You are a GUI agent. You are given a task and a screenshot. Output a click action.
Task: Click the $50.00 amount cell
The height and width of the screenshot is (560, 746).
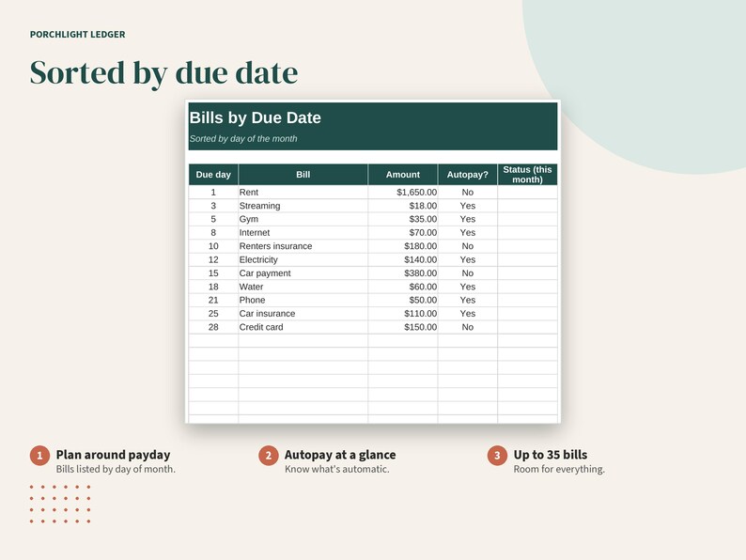(x=403, y=301)
